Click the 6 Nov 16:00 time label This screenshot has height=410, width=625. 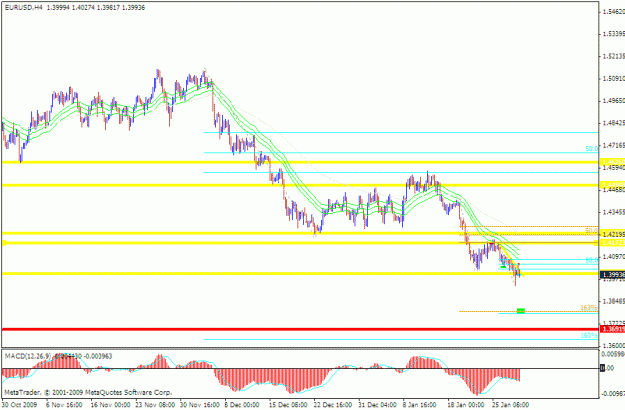64,404
